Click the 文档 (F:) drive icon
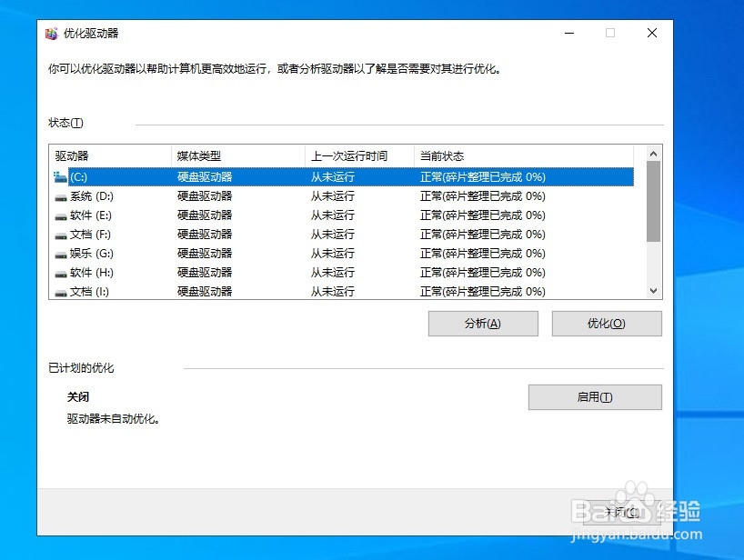 click(61, 234)
